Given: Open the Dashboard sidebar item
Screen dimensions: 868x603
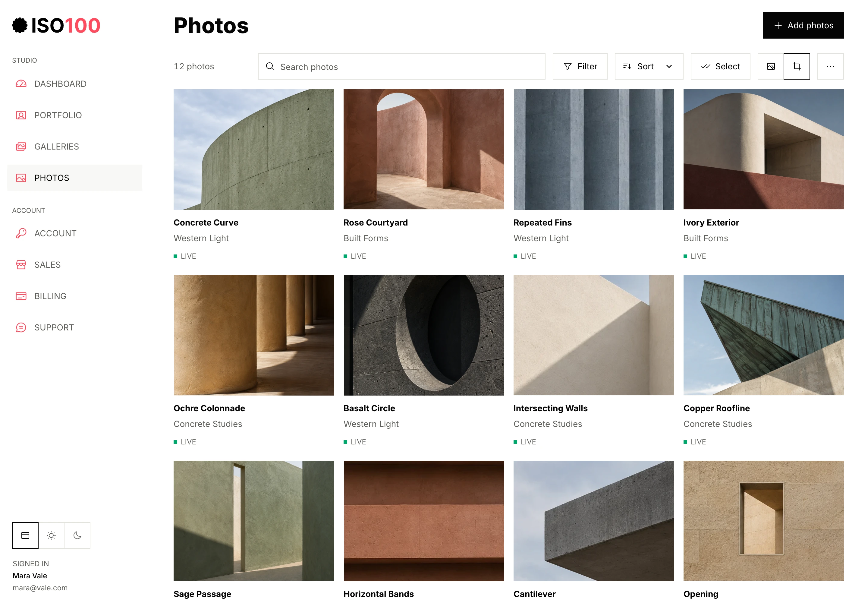Looking at the screenshot, I should [x=75, y=84].
